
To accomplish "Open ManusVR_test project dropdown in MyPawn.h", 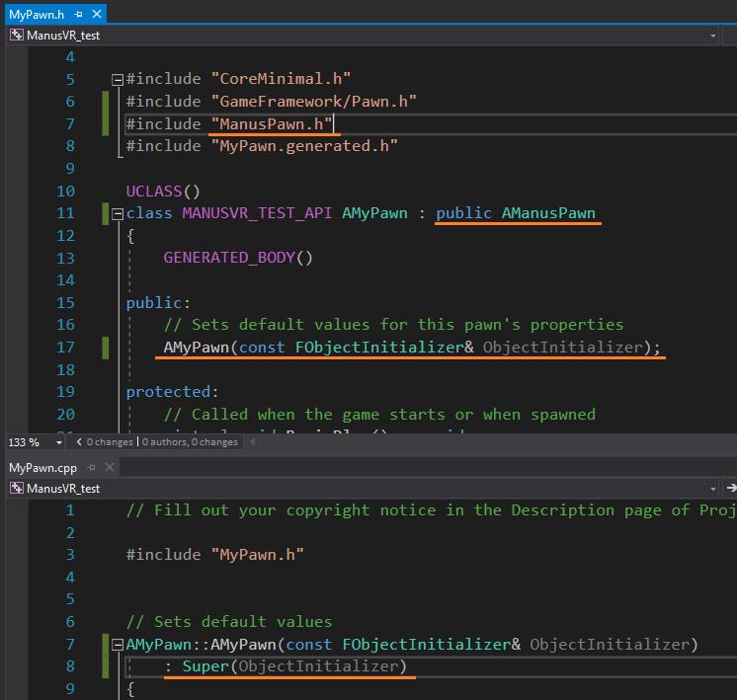I will tap(713, 36).
